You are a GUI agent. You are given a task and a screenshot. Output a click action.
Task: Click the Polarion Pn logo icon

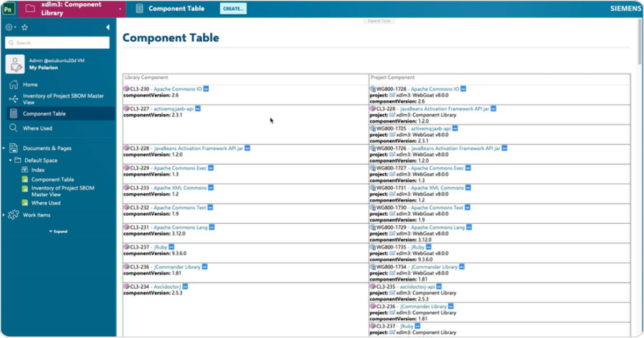click(x=9, y=9)
